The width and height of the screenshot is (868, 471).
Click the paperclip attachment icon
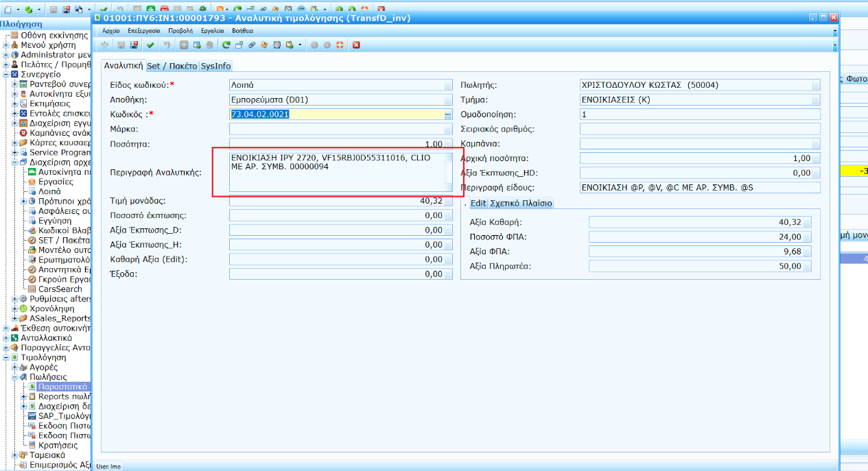tap(252, 45)
